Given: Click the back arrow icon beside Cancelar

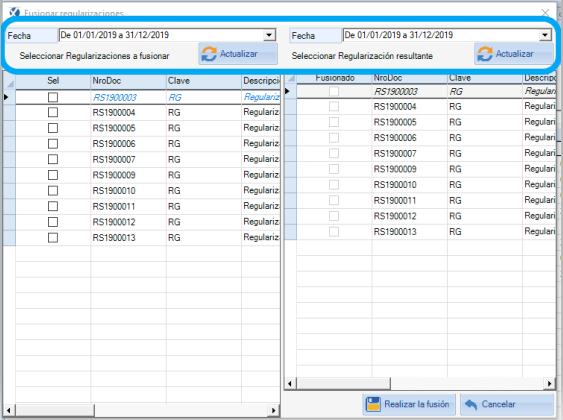Looking at the screenshot, I should pos(471,404).
